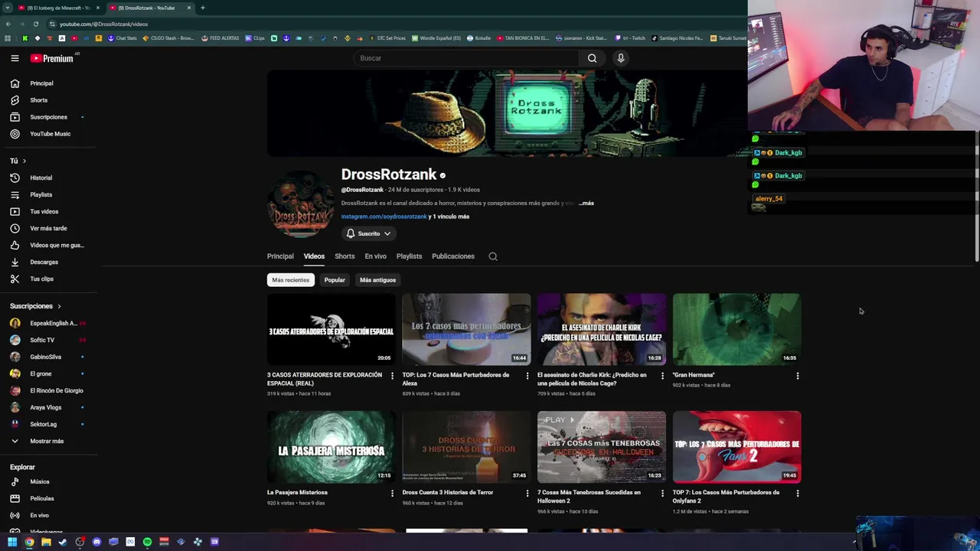Open La Pasajera Misteriosa thumbnail

[331, 447]
